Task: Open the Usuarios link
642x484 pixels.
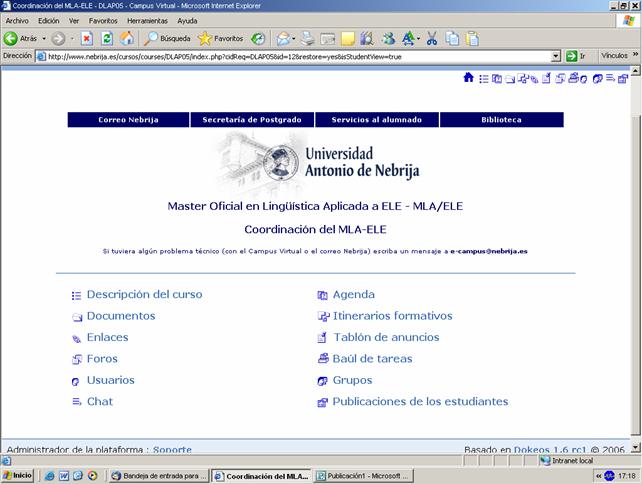Action: 111,380
